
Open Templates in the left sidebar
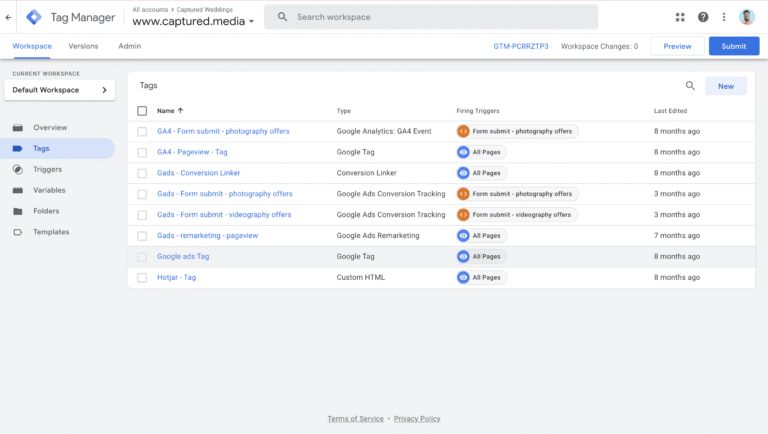51,232
